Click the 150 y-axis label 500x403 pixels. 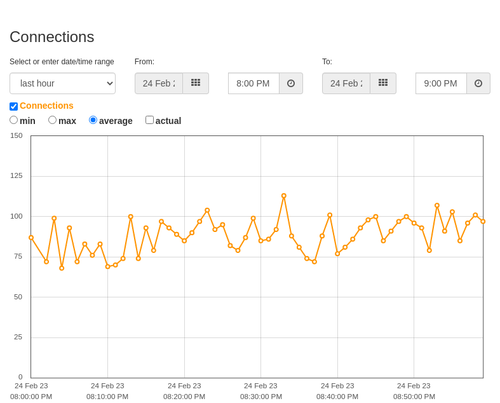click(16, 136)
